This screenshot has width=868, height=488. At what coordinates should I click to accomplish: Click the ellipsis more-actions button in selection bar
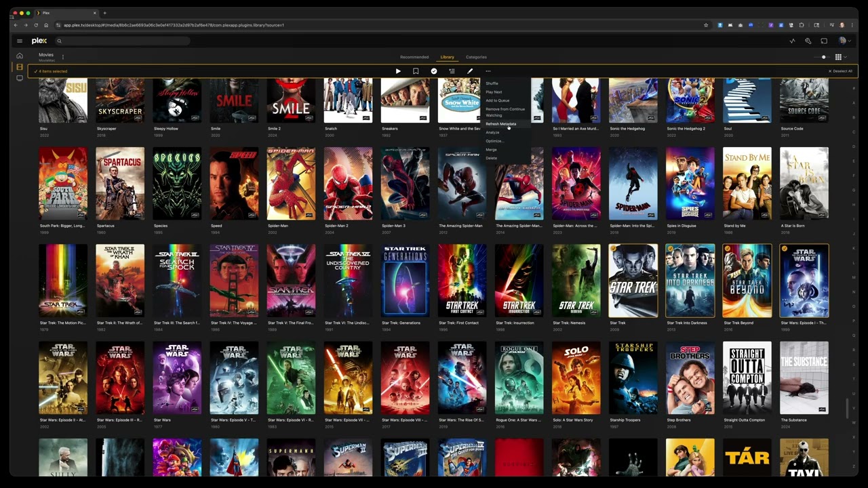click(x=488, y=71)
